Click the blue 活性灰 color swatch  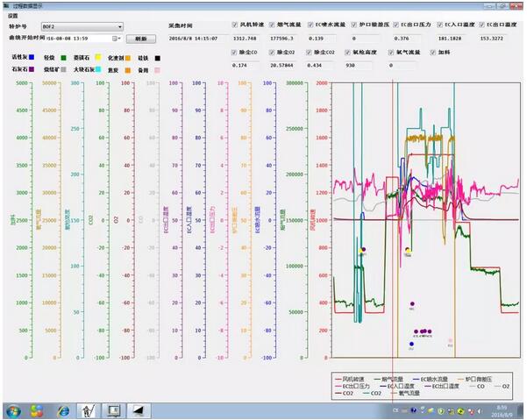[x=30, y=56]
